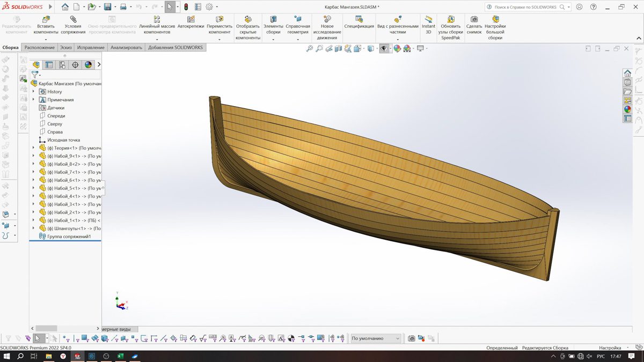
Task: Expand the Шпангоуты<1> component node
Action: coord(33,228)
